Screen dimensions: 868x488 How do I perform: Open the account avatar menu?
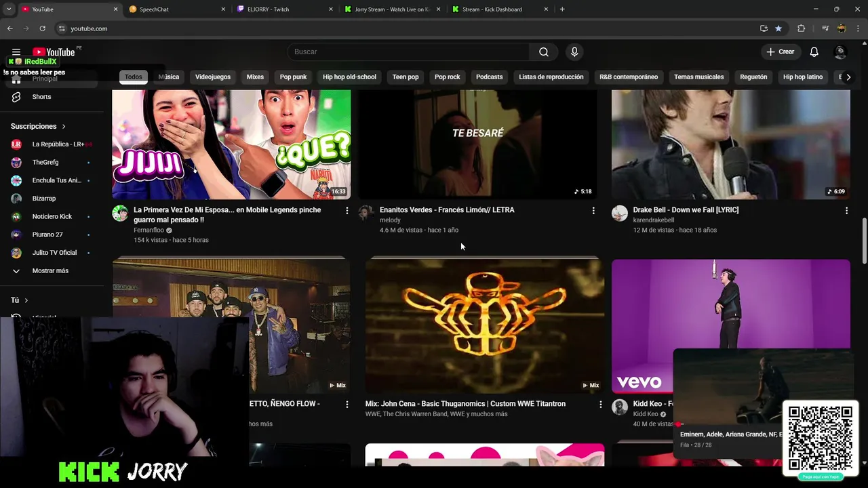click(x=840, y=52)
